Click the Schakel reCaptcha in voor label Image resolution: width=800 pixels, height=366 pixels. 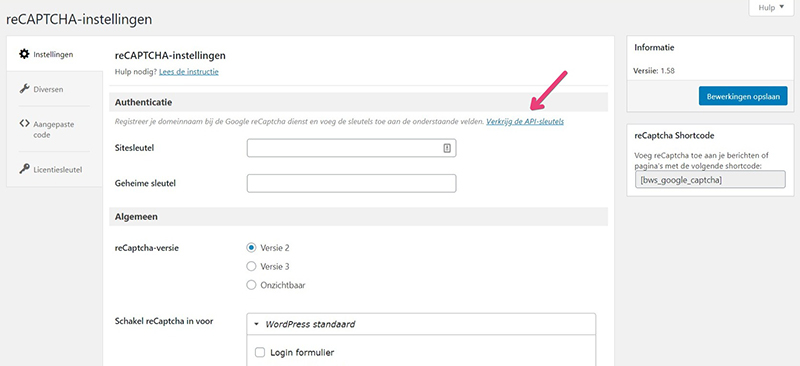pyautogui.click(x=164, y=321)
